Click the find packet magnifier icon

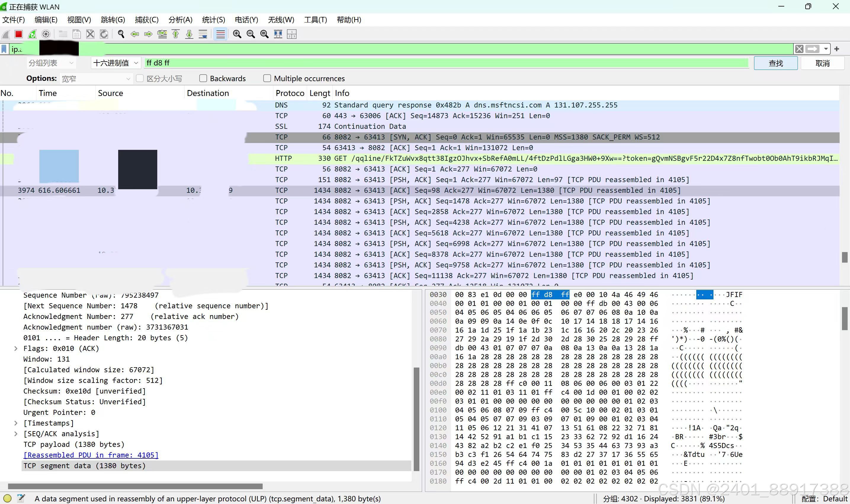point(121,34)
